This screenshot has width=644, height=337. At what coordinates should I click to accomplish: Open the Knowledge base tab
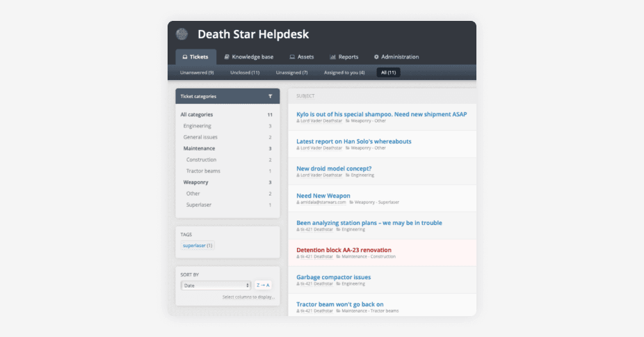(x=249, y=56)
